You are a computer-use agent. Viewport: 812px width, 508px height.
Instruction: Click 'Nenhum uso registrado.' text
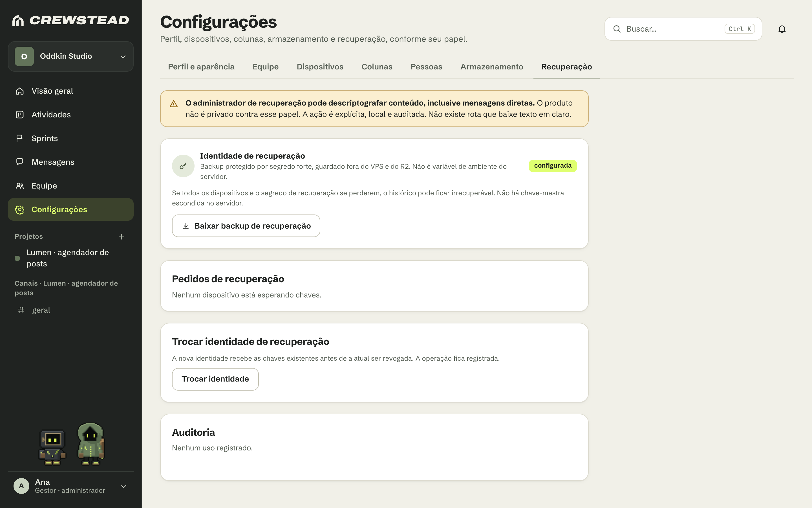click(x=212, y=448)
